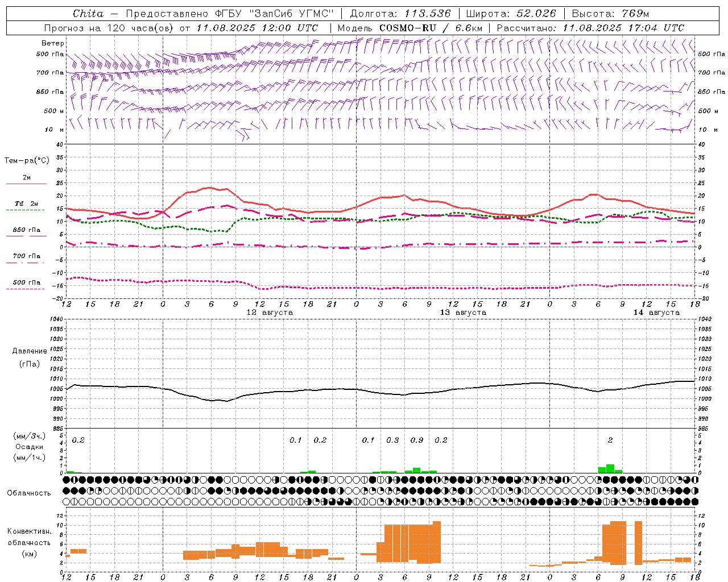Click the 'Конвективн.' convective cloud label

[x=29, y=531]
